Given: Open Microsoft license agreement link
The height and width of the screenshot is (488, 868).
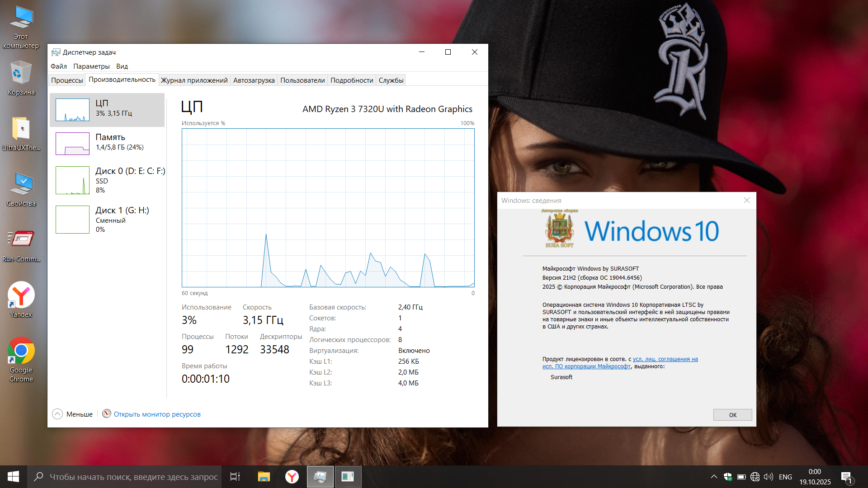Looking at the screenshot, I should tap(665, 359).
